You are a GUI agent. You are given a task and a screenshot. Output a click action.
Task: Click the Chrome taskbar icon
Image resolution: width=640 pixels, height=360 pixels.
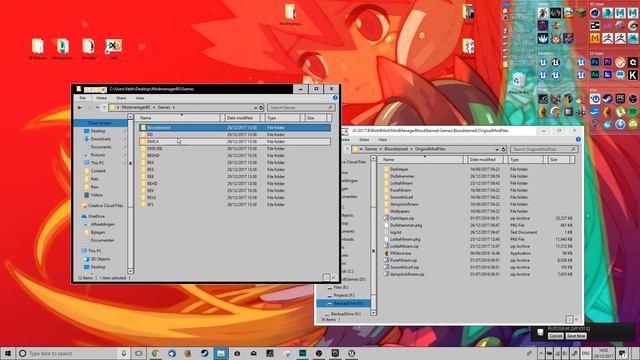155,353
